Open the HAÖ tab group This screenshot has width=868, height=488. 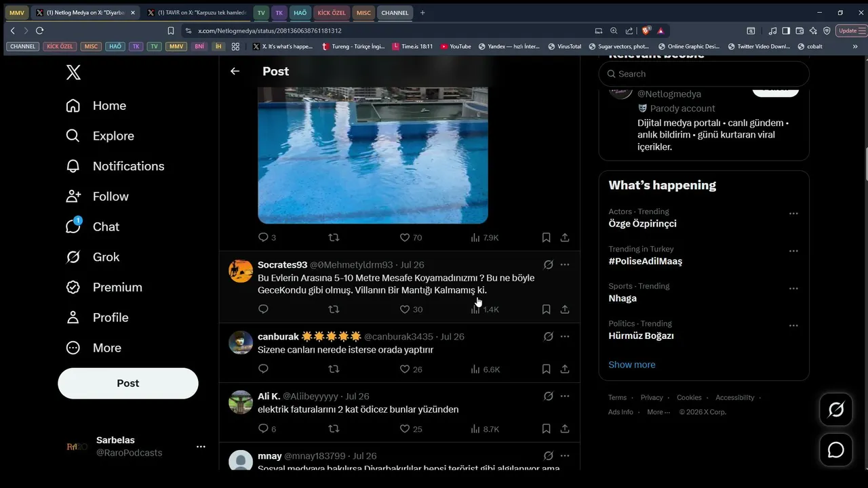coord(300,13)
